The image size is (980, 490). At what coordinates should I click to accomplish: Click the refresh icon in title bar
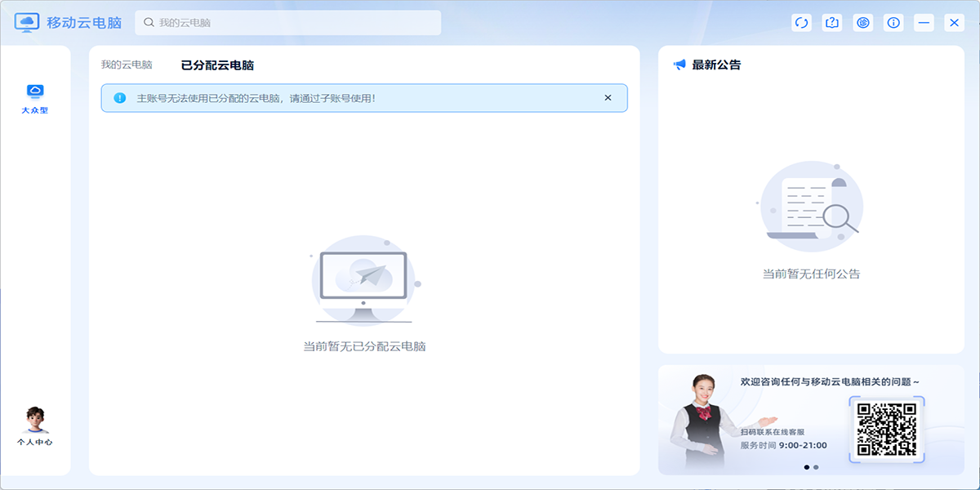801,23
